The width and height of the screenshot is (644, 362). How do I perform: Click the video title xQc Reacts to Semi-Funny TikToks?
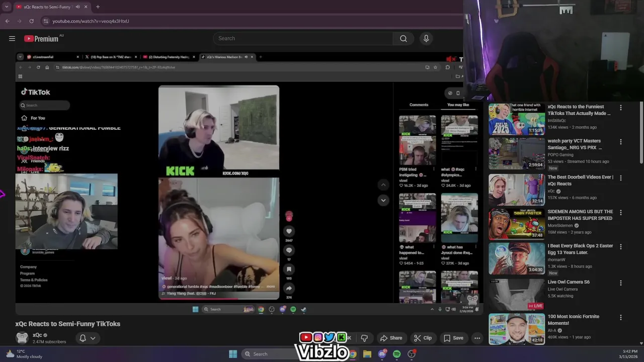pos(68,324)
